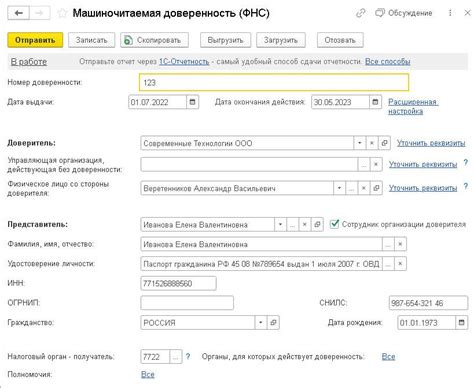Image resolution: width=474 pixels, height=388 pixels.
Task: Open the В работе status link
Action: coord(29,62)
